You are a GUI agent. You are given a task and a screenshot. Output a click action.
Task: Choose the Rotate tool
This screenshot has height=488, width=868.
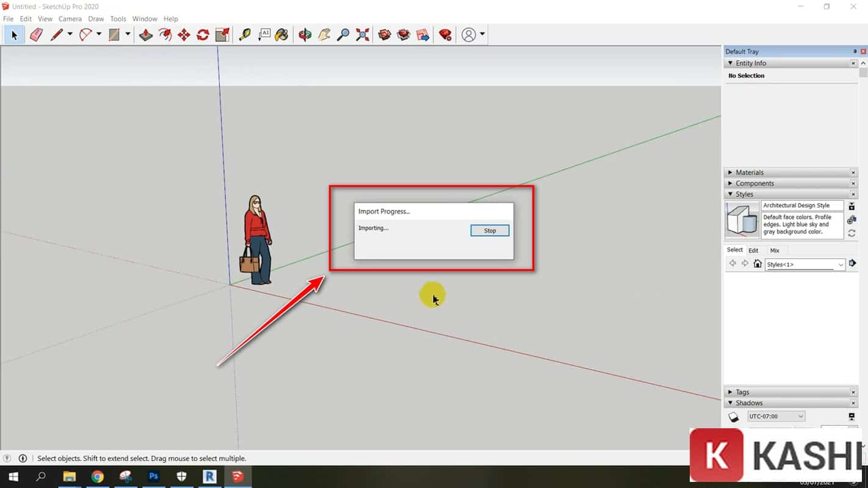pos(203,35)
